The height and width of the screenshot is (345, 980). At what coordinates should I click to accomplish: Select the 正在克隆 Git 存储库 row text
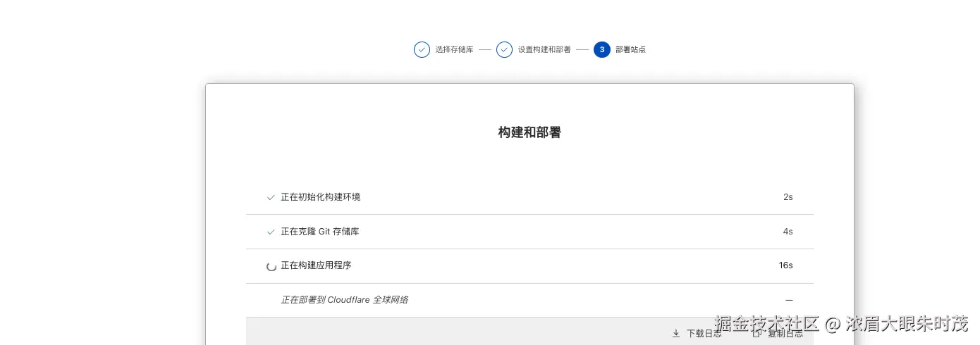[320, 232]
